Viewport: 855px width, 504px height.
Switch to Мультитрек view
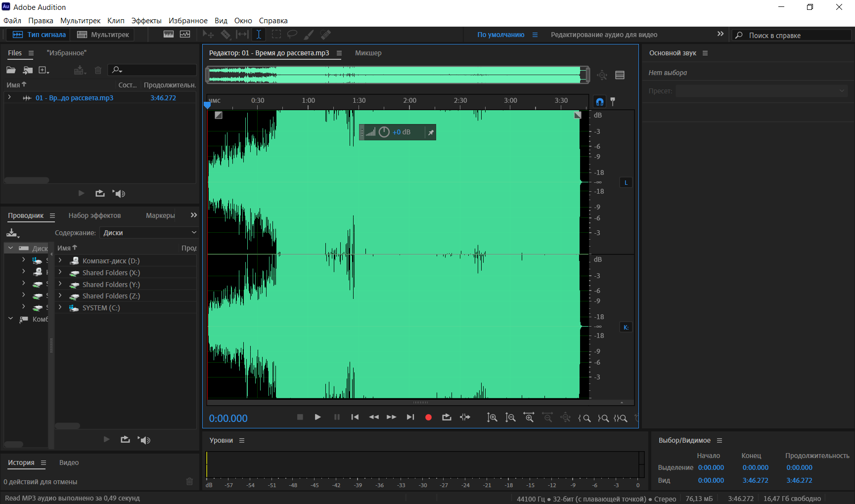click(103, 35)
